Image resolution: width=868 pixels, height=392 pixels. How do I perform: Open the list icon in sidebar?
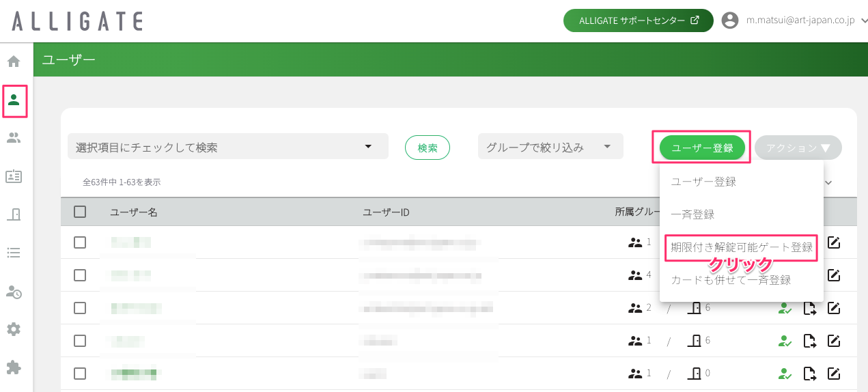click(14, 253)
